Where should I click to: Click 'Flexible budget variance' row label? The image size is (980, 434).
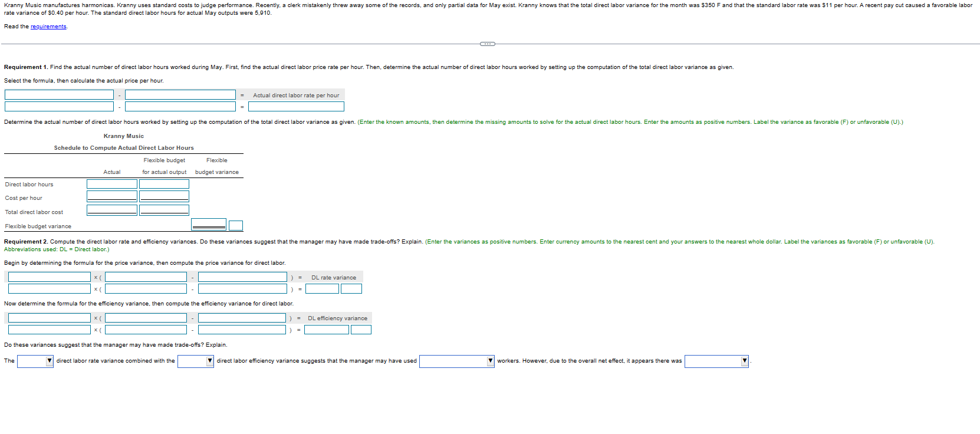coord(38,226)
